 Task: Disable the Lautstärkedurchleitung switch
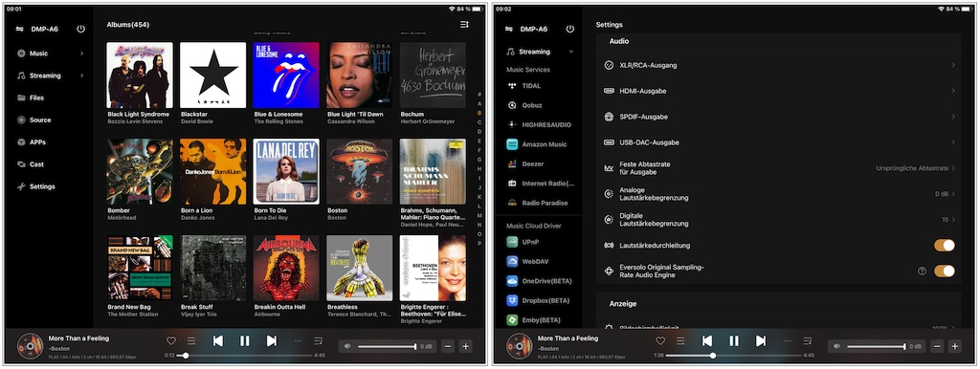click(945, 246)
